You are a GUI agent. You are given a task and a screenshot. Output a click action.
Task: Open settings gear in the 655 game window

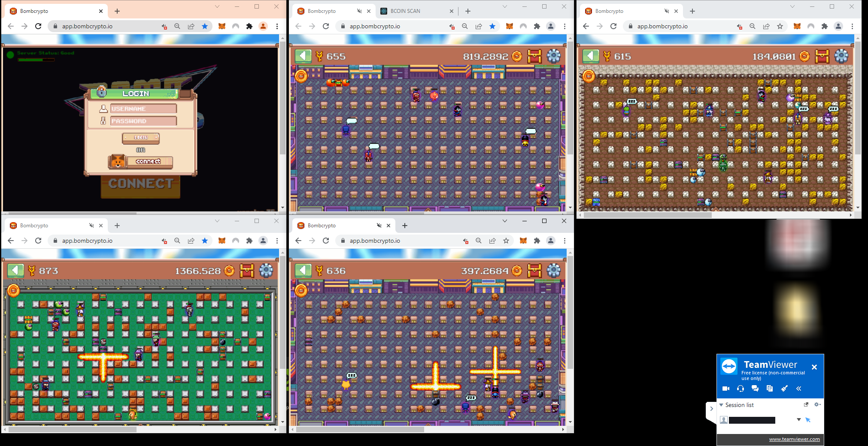pyautogui.click(x=554, y=56)
